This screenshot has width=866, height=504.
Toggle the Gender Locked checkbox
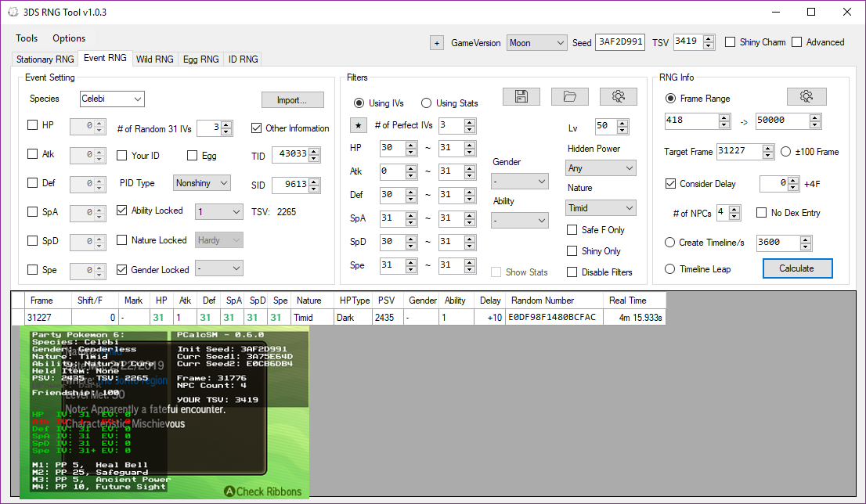pyautogui.click(x=122, y=269)
